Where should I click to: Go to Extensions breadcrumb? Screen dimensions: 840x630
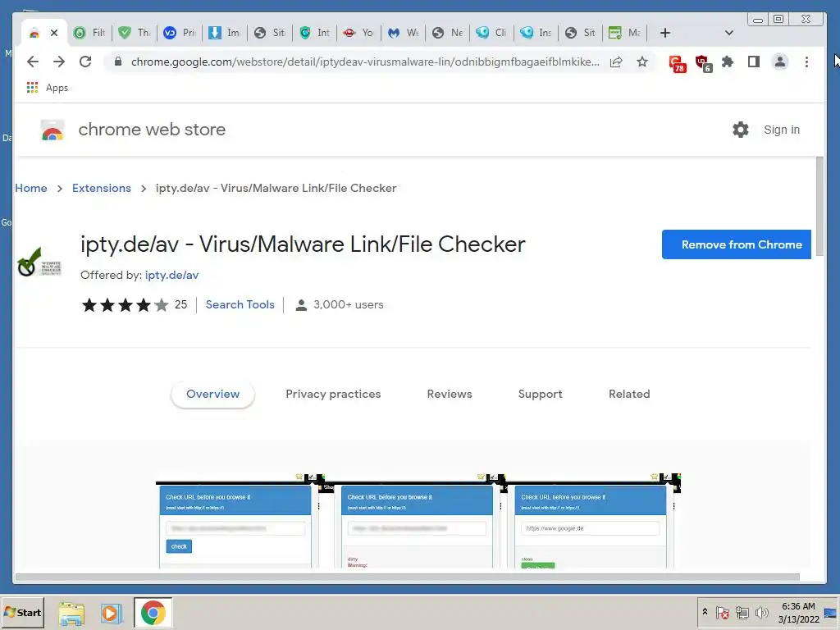[101, 188]
